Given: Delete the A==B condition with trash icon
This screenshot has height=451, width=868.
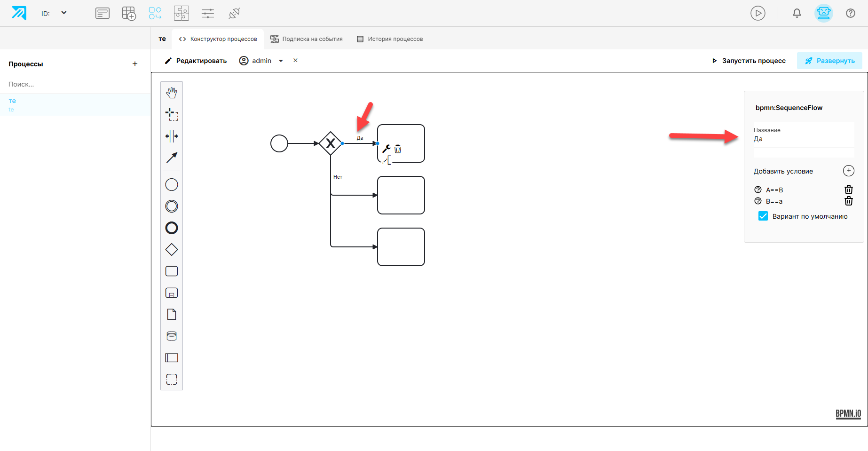Looking at the screenshot, I should (849, 190).
